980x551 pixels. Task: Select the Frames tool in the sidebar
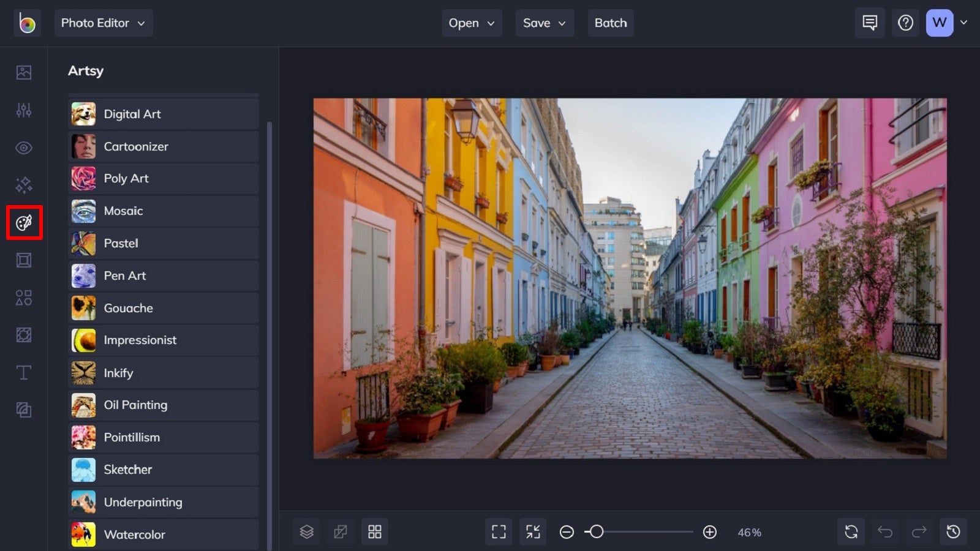point(23,260)
